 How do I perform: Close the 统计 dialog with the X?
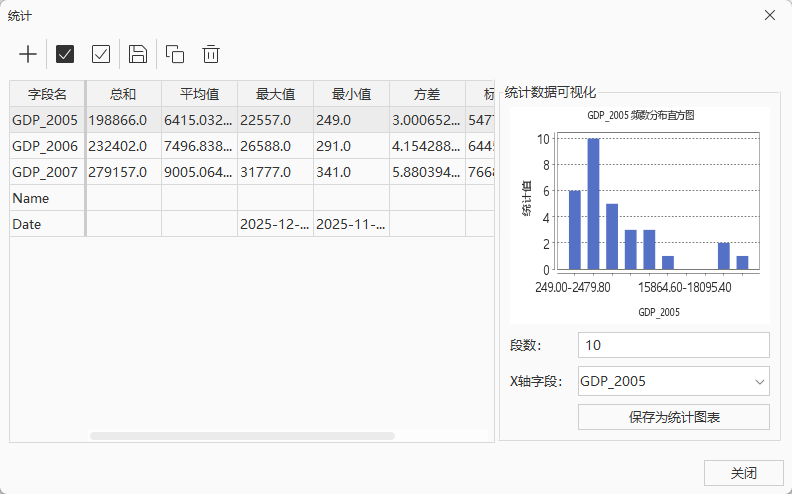tap(769, 15)
